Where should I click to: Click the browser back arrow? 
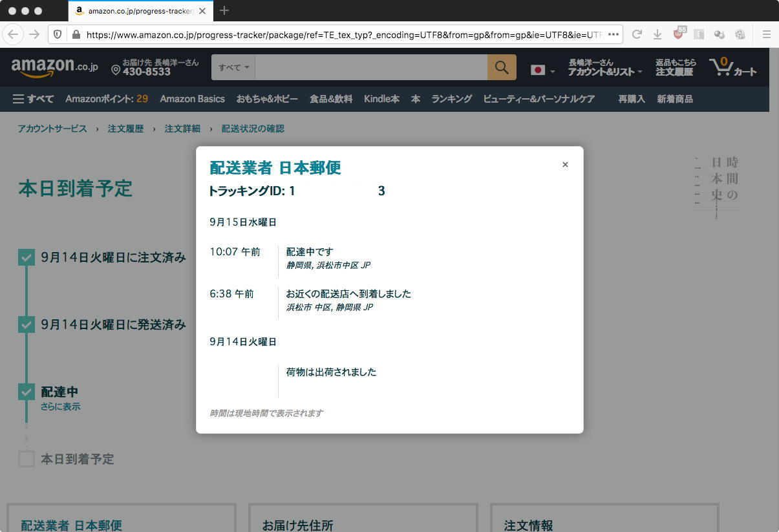(14, 34)
